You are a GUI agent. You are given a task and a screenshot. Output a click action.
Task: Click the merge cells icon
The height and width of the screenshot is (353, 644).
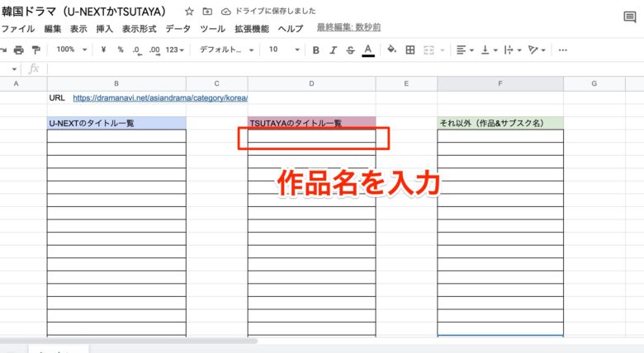[429, 50]
